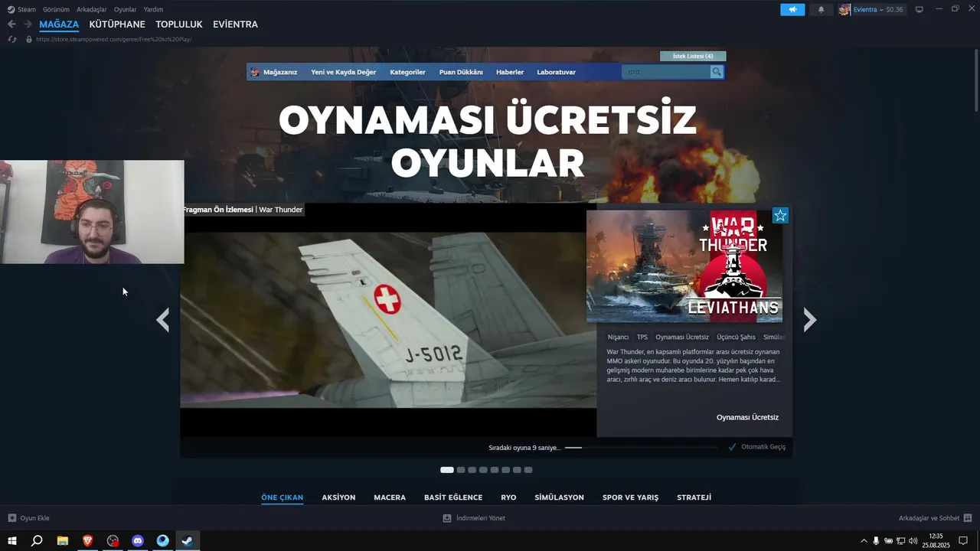This screenshot has width=980, height=551.
Task: Select the BASİT EĞLENCE tab
Action: [453, 497]
